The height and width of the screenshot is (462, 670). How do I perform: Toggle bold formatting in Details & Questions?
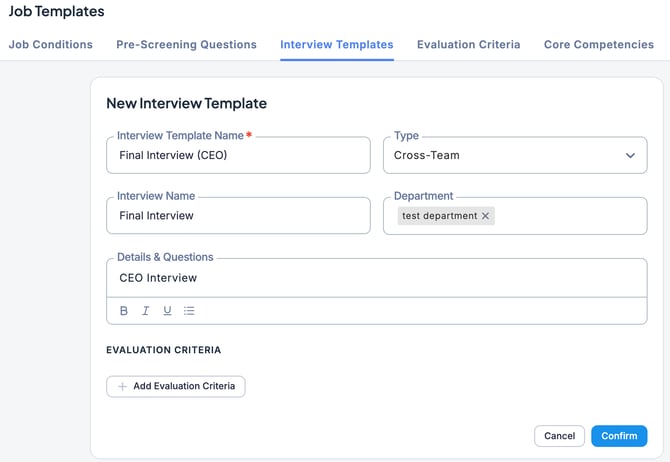coord(124,311)
